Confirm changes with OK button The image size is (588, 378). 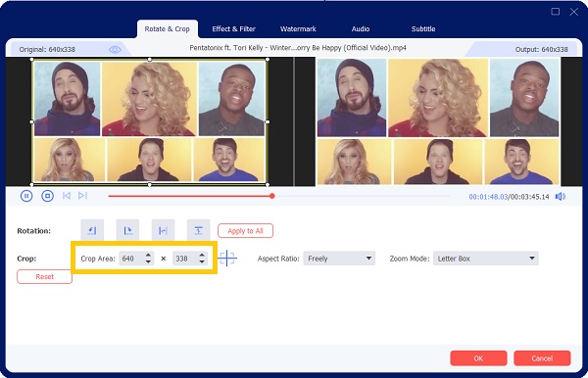[x=478, y=358]
